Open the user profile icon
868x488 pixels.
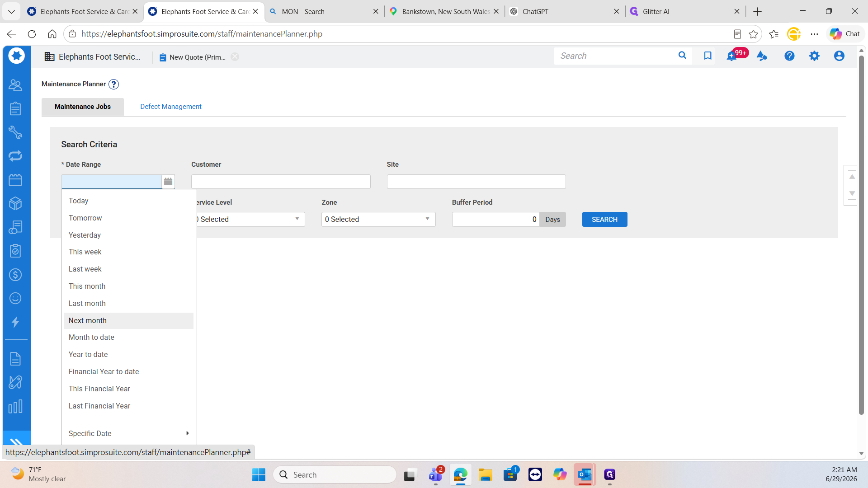(x=839, y=56)
